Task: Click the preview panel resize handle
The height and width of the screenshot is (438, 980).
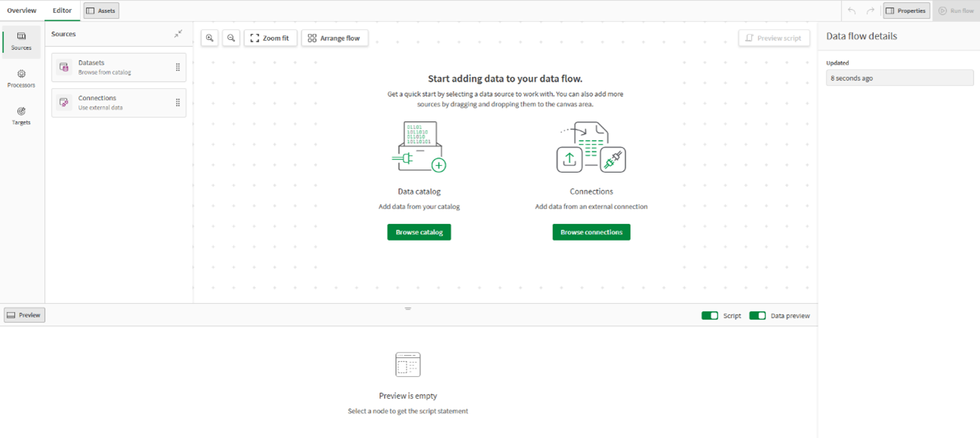Action: point(407,308)
